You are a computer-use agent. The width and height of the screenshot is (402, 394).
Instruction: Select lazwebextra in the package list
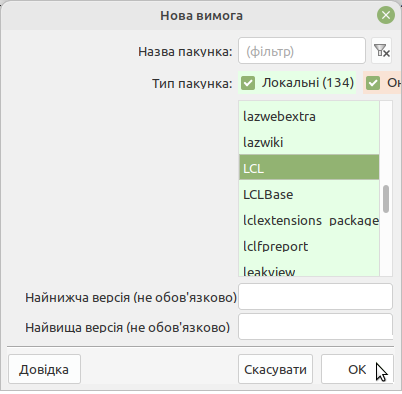pos(309,117)
